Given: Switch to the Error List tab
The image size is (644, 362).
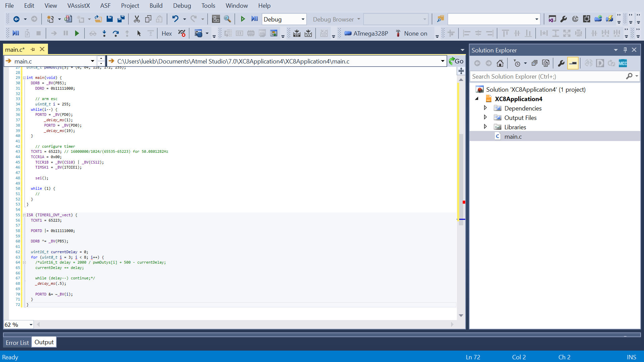Looking at the screenshot, I should [17, 343].
